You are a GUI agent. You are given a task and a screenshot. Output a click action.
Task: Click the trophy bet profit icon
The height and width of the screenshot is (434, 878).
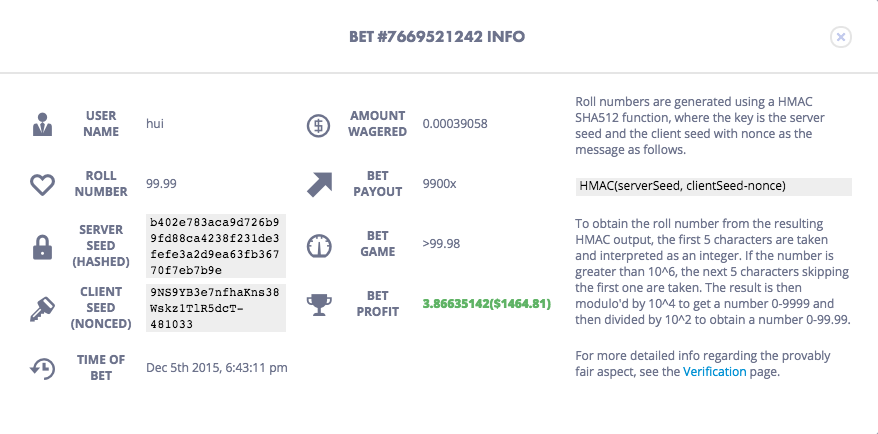(319, 305)
